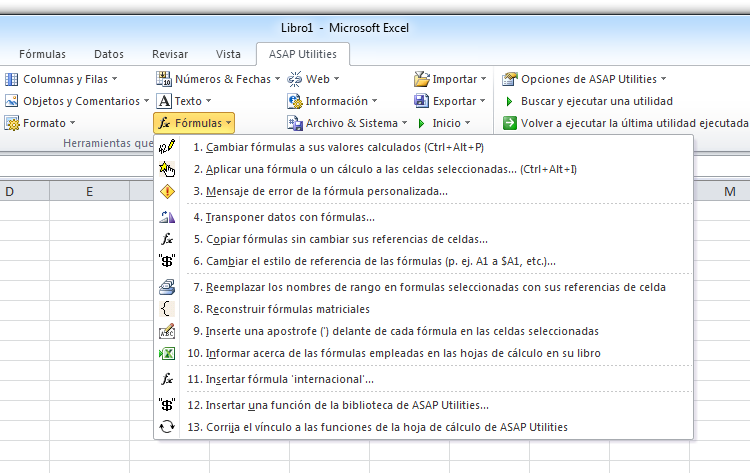
Task: Click the Exportar disk icon
Action: pos(421,101)
